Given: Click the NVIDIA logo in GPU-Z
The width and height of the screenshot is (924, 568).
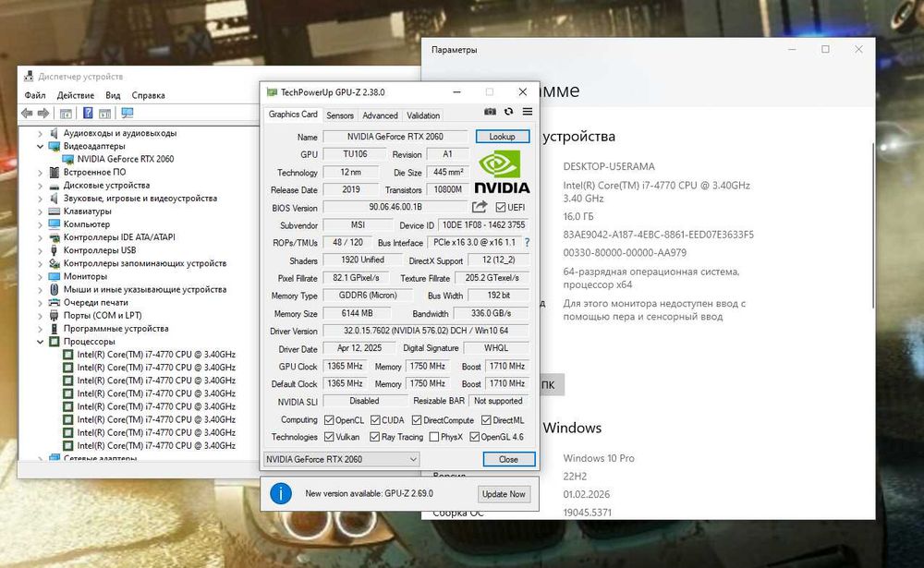Looking at the screenshot, I should (x=502, y=172).
